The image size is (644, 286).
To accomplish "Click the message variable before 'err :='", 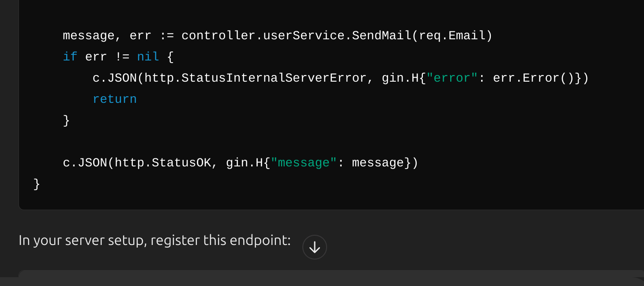I will [88, 36].
